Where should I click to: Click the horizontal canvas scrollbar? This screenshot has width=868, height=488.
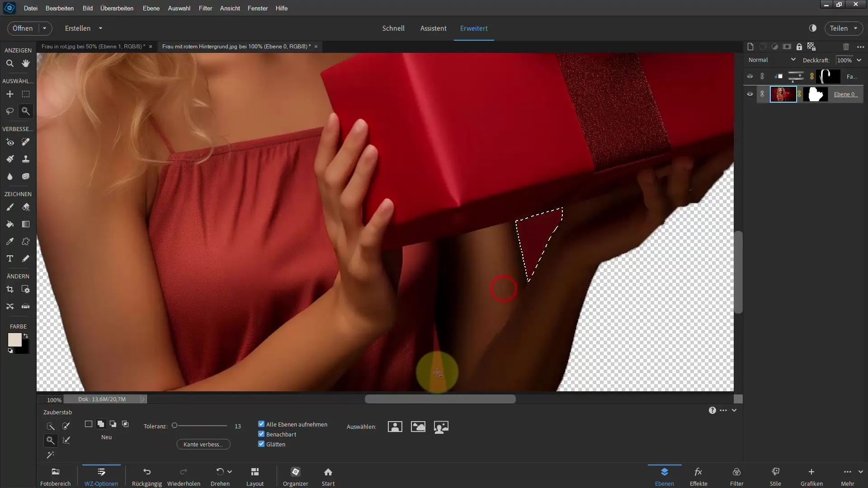[440, 399]
